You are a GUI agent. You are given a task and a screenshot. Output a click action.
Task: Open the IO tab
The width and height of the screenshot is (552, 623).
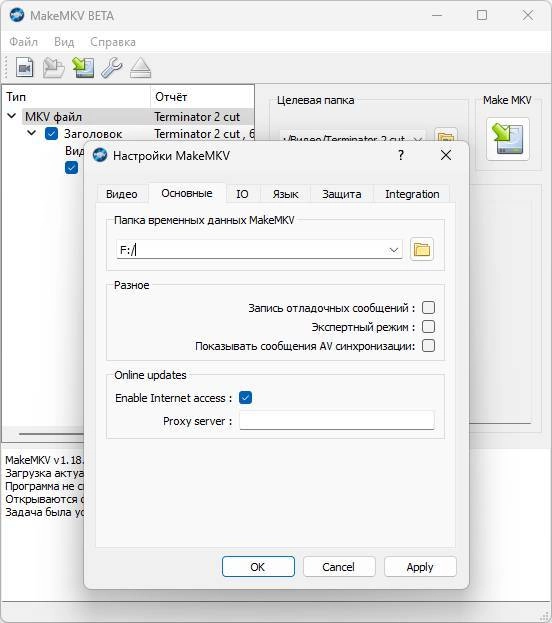click(x=242, y=194)
